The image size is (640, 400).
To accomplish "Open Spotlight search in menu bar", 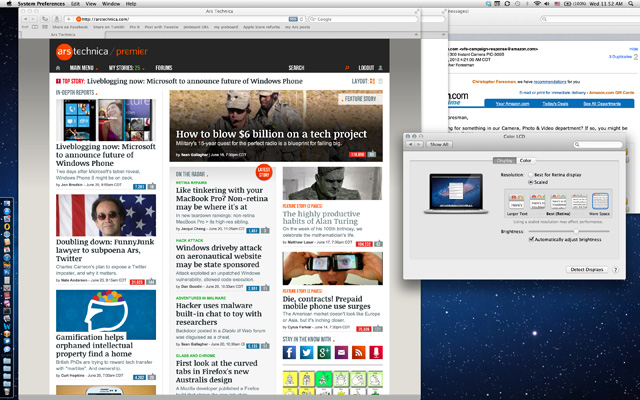I will coord(632,4).
